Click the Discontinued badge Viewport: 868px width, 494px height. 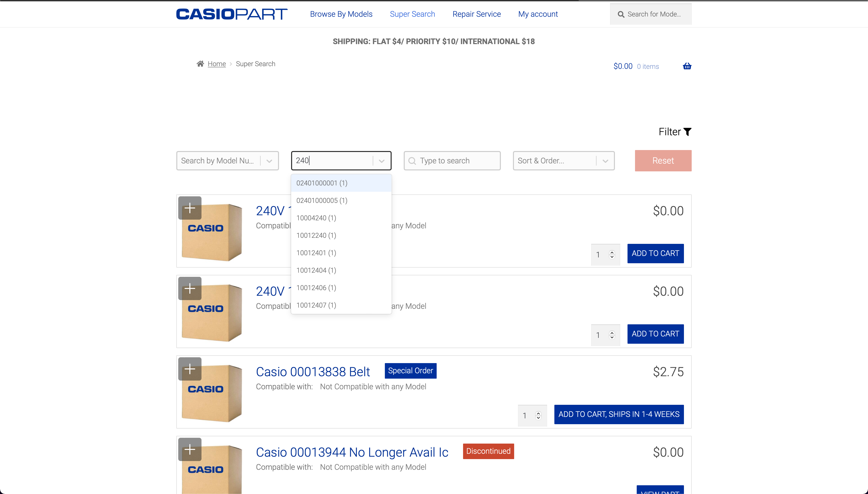click(488, 451)
